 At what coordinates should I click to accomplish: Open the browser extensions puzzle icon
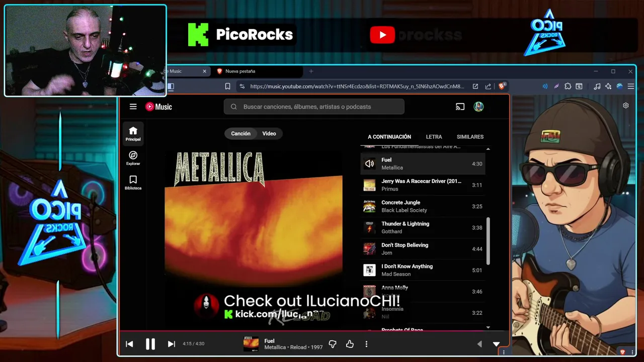tap(568, 86)
